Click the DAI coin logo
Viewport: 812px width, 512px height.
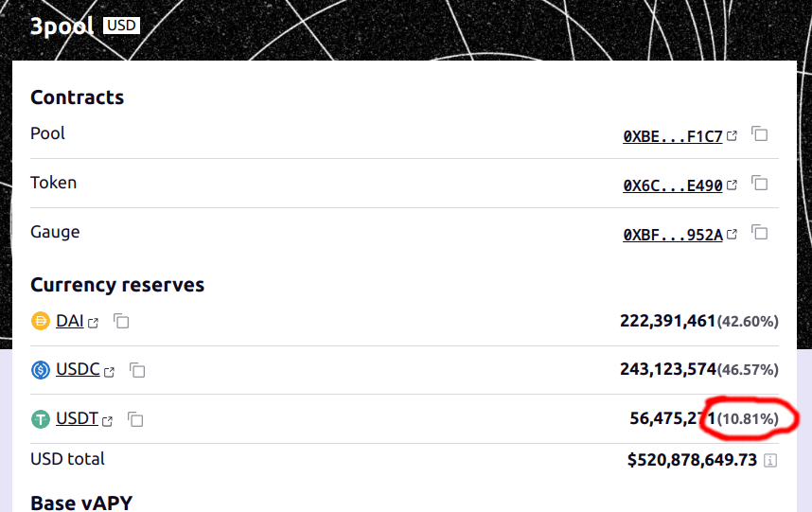point(41,321)
